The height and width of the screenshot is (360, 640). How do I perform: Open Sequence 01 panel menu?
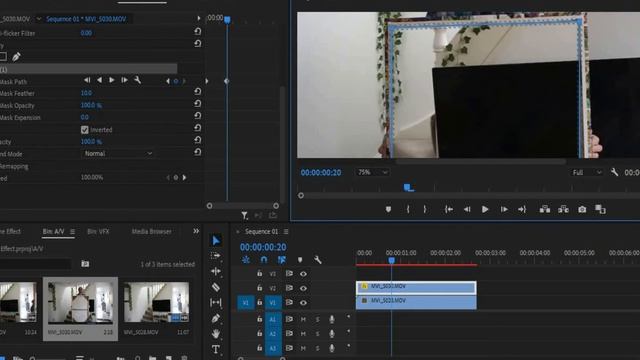[286, 231]
